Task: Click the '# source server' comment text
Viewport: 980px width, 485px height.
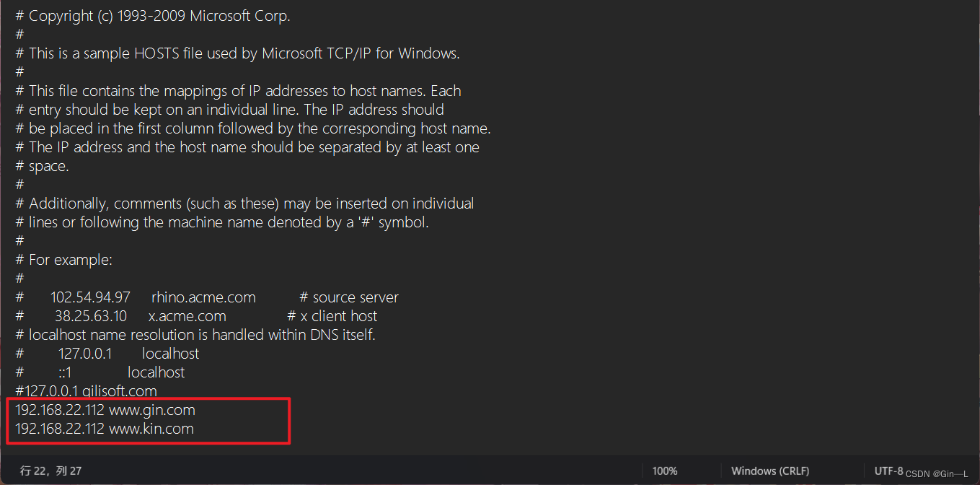Action: (x=349, y=297)
